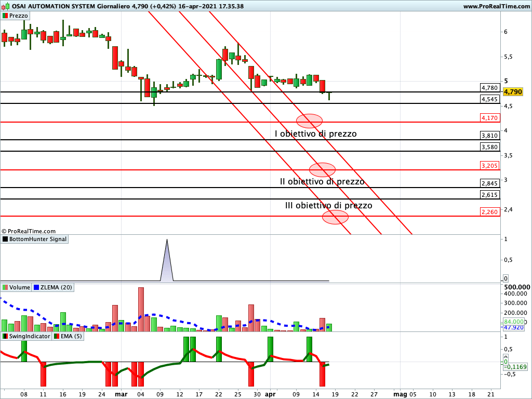Click the blue ZLEMA (20) icon
Image resolution: width=532 pixels, height=399 pixels.
pyautogui.click(x=36, y=287)
